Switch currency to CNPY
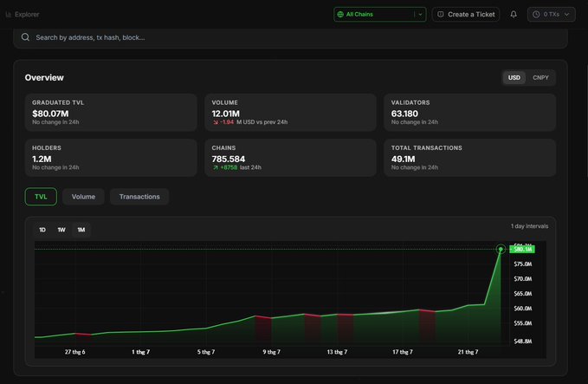The height and width of the screenshot is (384, 588). tap(540, 78)
